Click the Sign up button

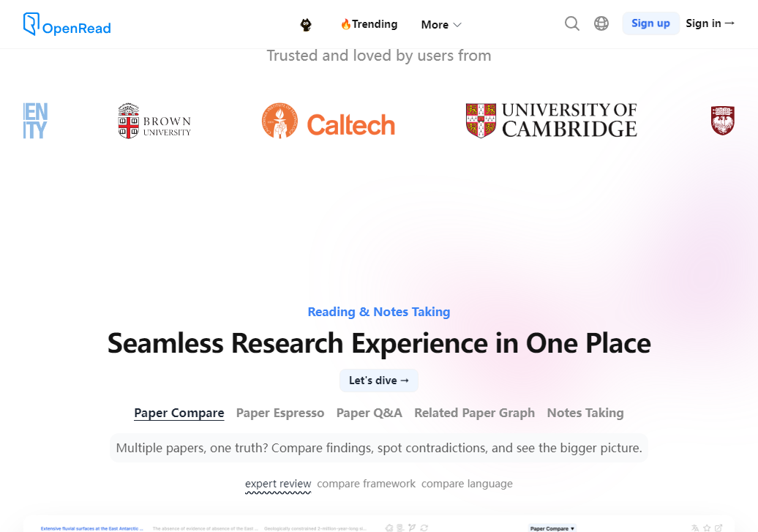pyautogui.click(x=650, y=23)
